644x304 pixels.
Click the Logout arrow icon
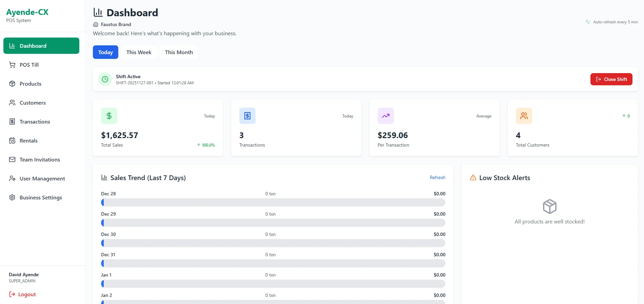(12, 294)
